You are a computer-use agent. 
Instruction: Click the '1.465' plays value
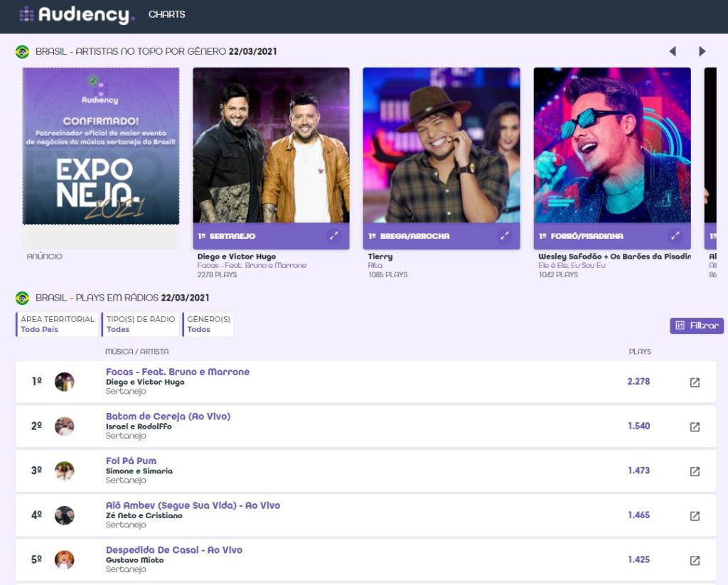pyautogui.click(x=639, y=515)
